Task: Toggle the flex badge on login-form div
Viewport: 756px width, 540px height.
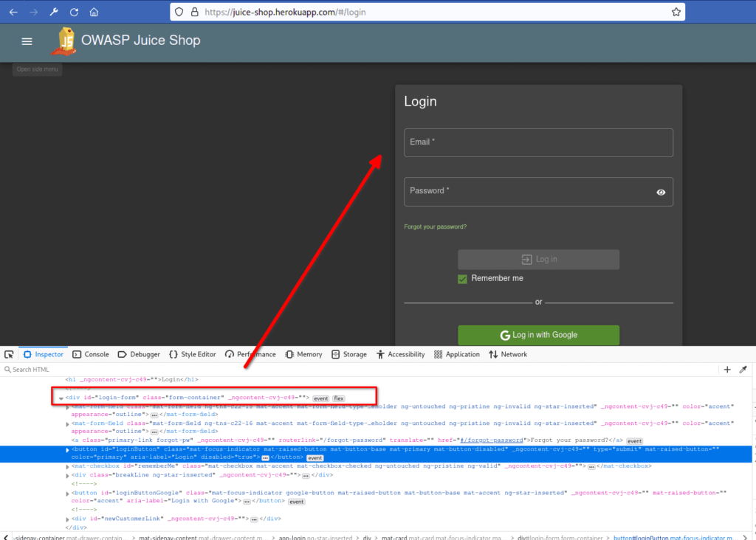Action: tap(339, 398)
